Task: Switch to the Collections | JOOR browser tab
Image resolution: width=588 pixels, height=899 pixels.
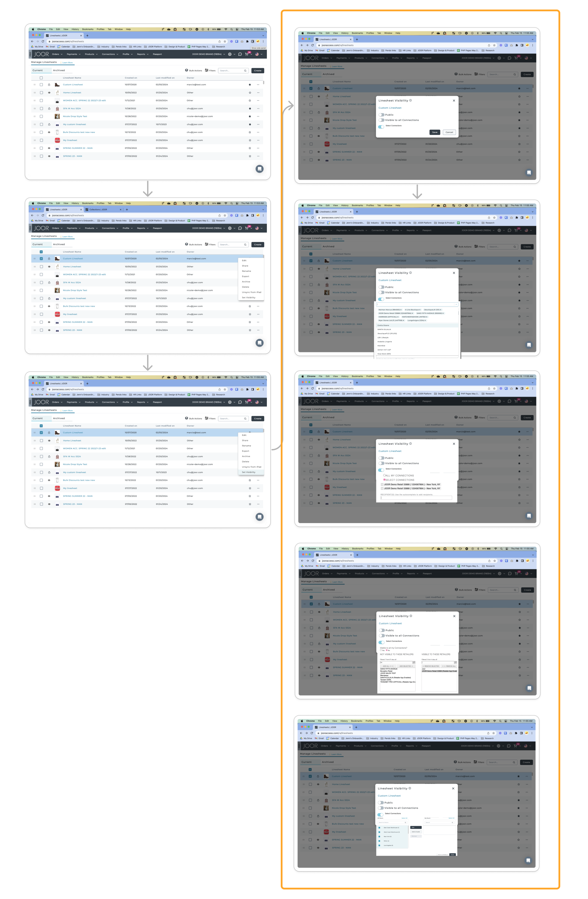Action: coord(98,210)
